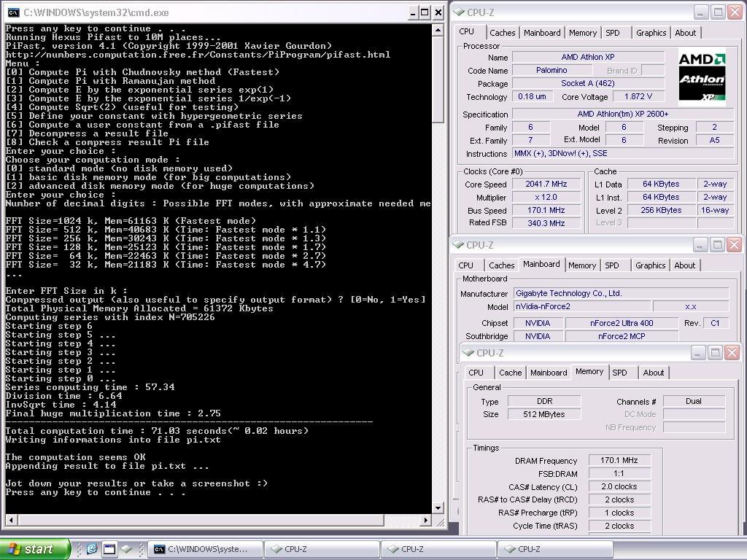Open About tab in middle CPU-Z window
Screen dimensions: 747x560
point(684,265)
